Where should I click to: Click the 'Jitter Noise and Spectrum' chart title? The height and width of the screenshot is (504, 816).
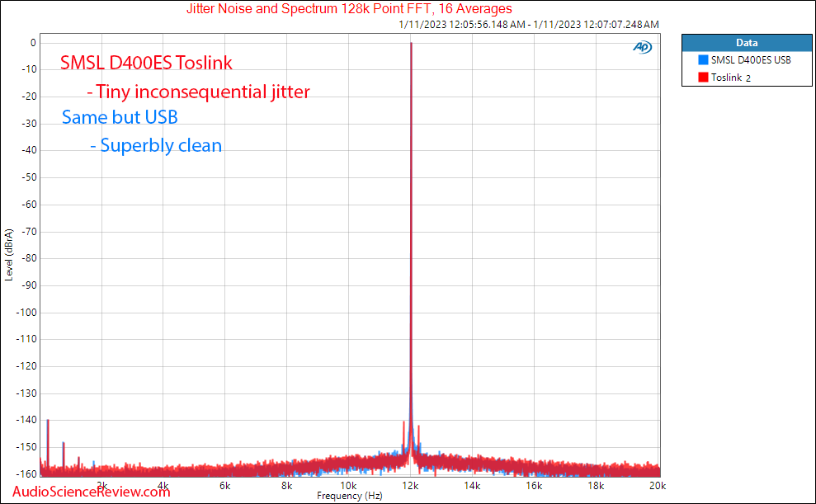[x=349, y=9]
